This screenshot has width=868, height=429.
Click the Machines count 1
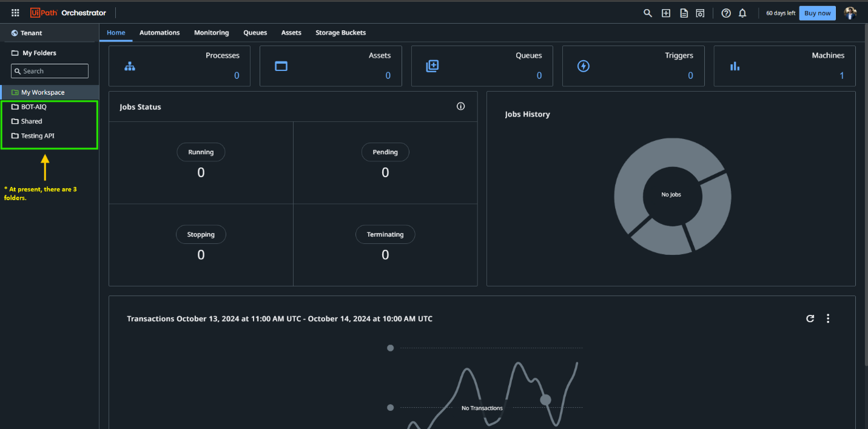coord(842,76)
